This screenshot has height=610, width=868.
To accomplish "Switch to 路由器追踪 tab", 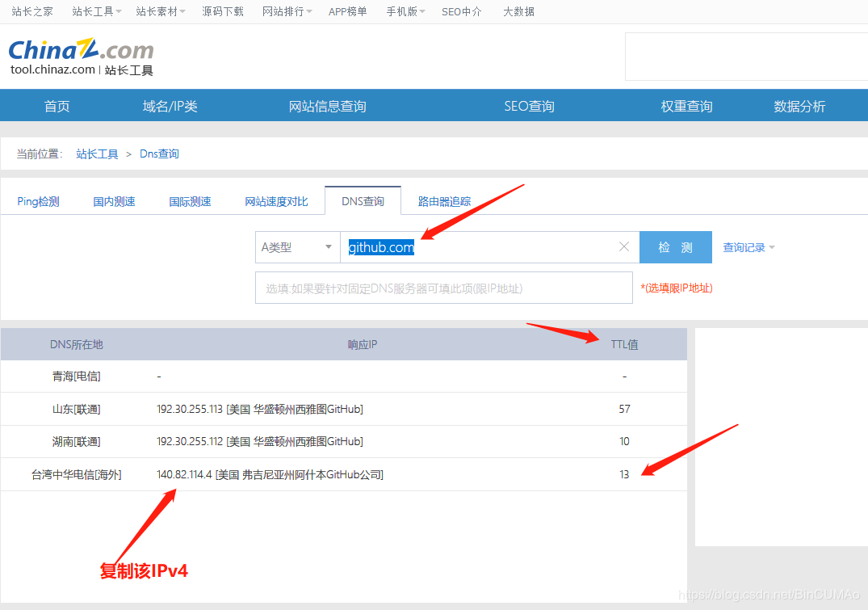I will pos(445,201).
